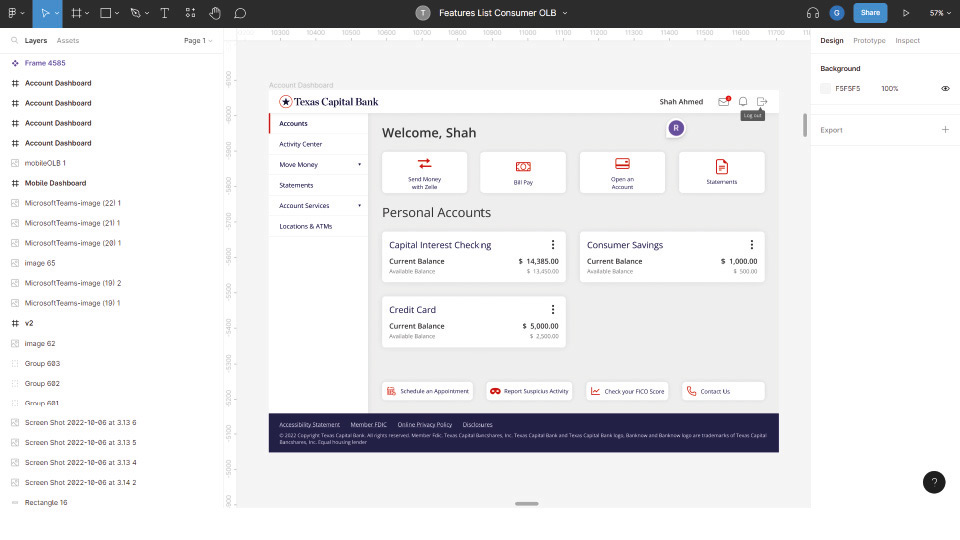Select the image 65 layer

click(111, 263)
